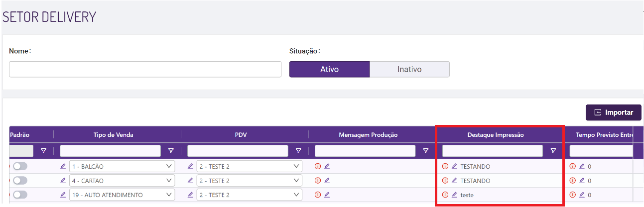Toggle Padrão switch for AUTO ATENDIMENTO row
Image resolution: width=644 pixels, height=207 pixels.
point(20,195)
